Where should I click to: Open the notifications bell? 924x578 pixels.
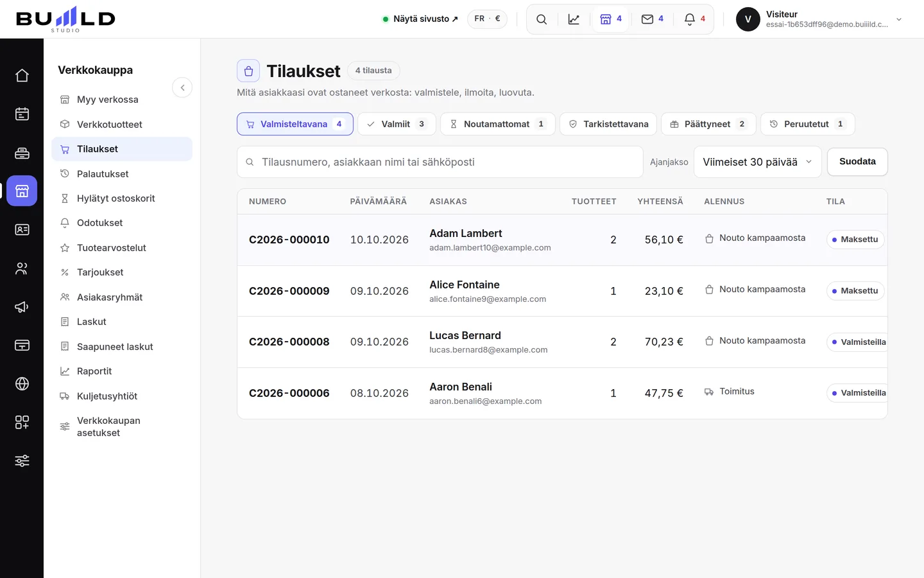[695, 19]
